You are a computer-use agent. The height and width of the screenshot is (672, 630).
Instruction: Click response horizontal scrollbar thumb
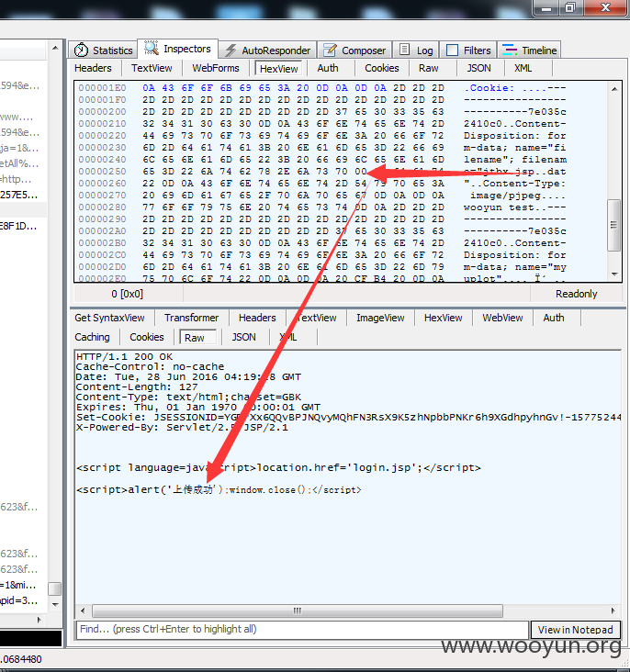298,610
